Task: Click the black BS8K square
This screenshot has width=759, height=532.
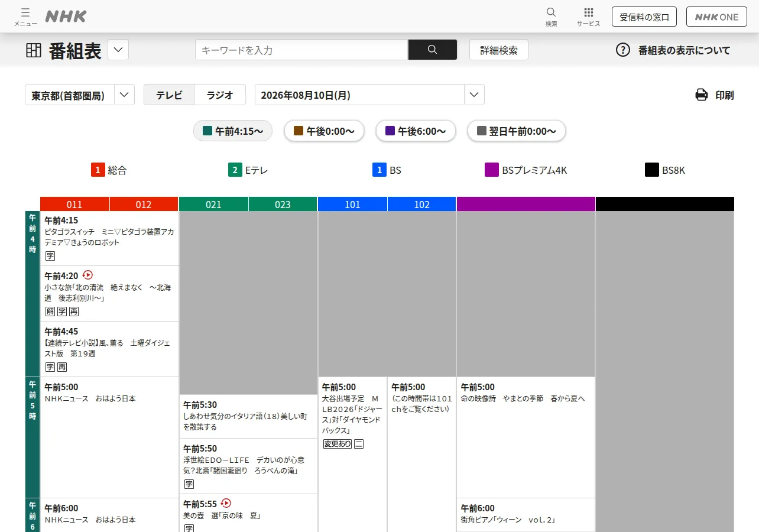Action: pyautogui.click(x=652, y=170)
